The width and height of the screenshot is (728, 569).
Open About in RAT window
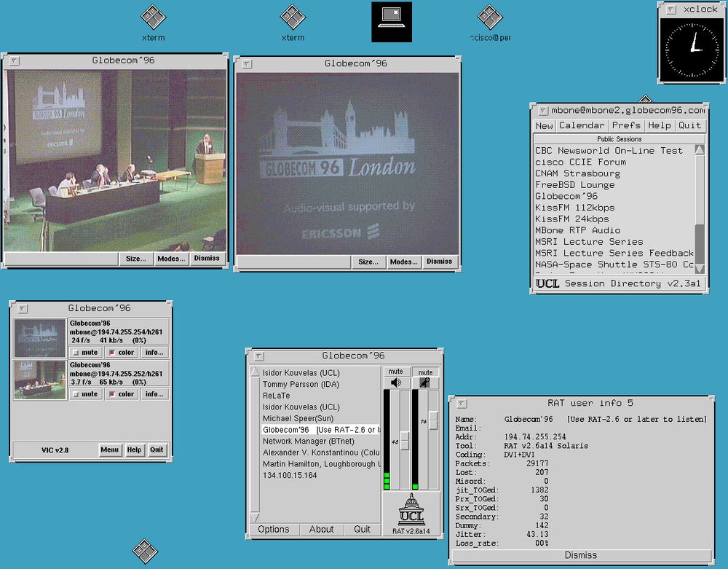pos(321,530)
